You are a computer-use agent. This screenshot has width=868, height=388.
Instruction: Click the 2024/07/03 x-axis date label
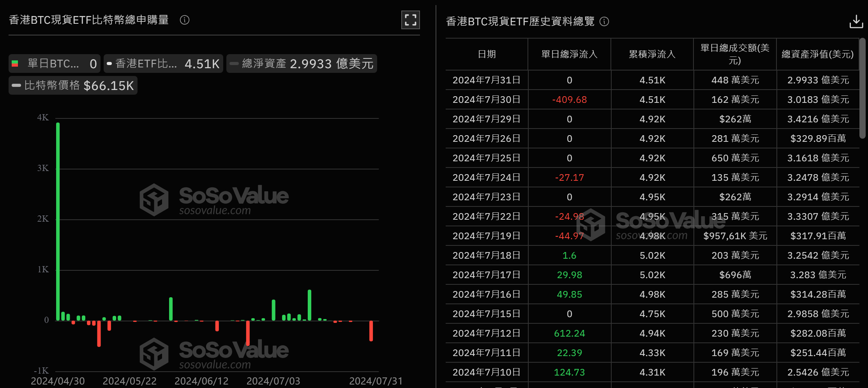coord(273,381)
